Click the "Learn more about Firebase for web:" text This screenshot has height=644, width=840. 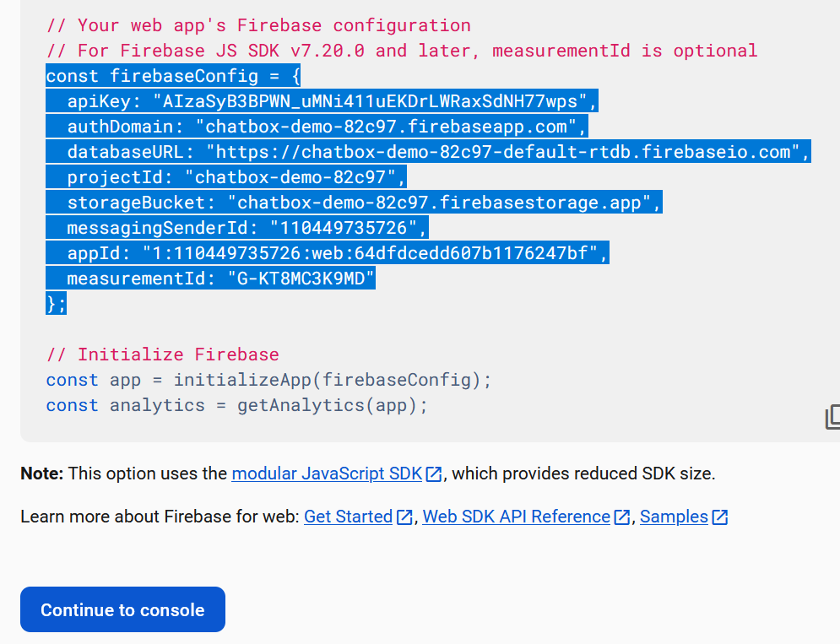[x=160, y=517]
